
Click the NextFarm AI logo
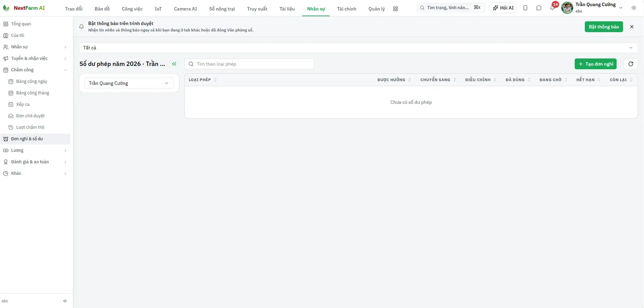point(24,8)
